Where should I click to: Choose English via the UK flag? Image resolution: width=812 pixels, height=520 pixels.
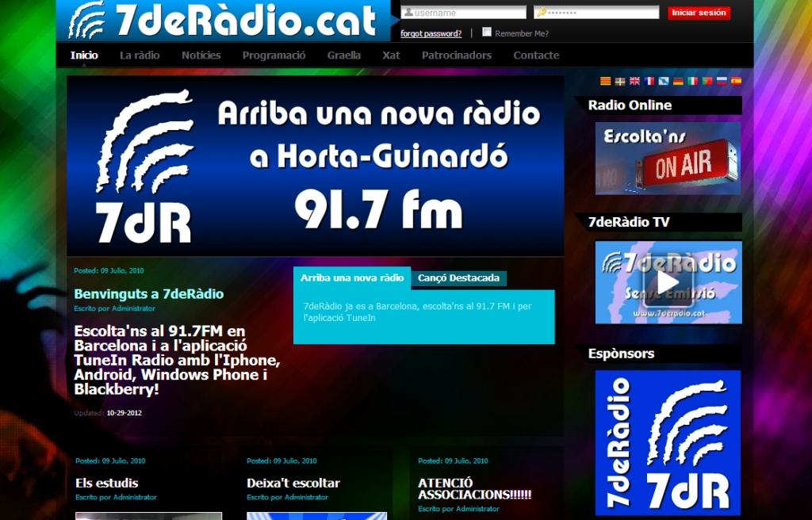coord(634,81)
